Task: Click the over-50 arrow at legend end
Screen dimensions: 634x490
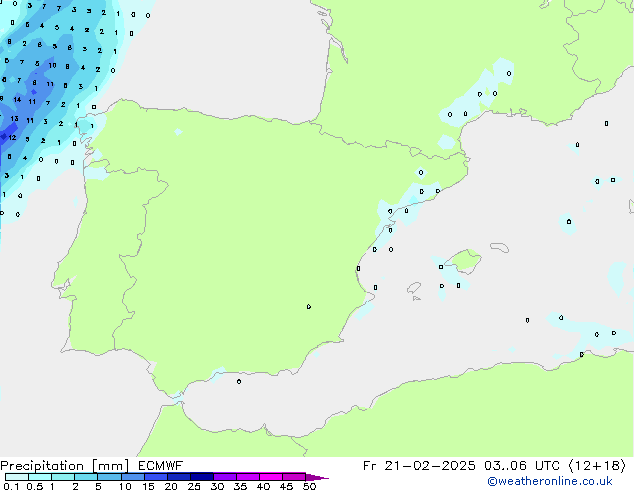Action: (x=317, y=477)
